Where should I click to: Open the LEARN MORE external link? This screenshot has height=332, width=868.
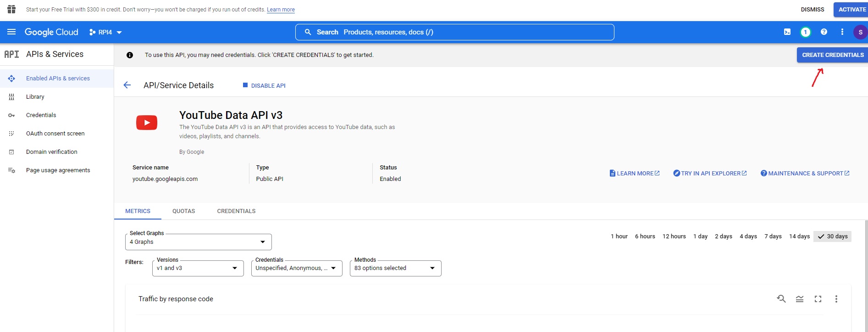(x=635, y=174)
